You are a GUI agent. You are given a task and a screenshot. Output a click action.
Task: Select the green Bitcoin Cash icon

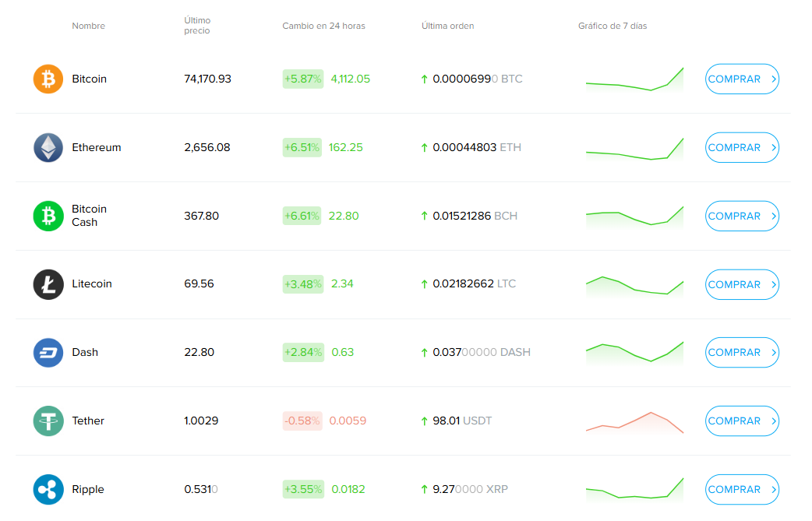(x=48, y=216)
